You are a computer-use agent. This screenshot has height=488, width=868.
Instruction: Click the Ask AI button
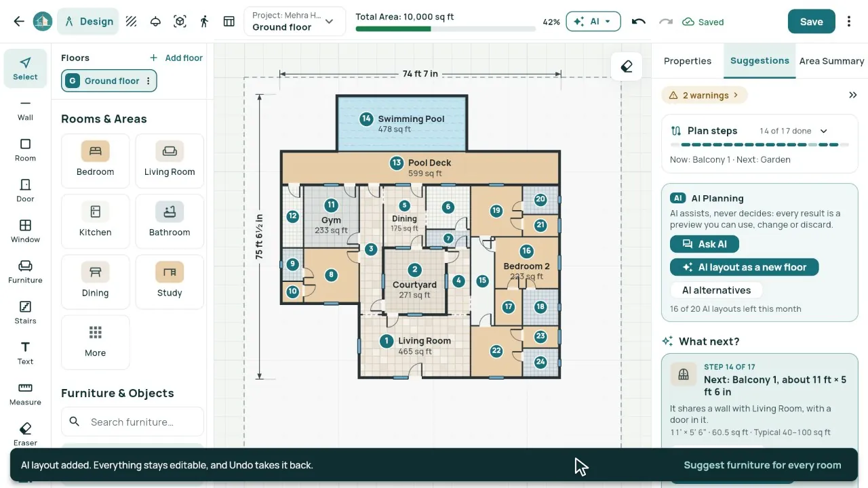click(705, 244)
